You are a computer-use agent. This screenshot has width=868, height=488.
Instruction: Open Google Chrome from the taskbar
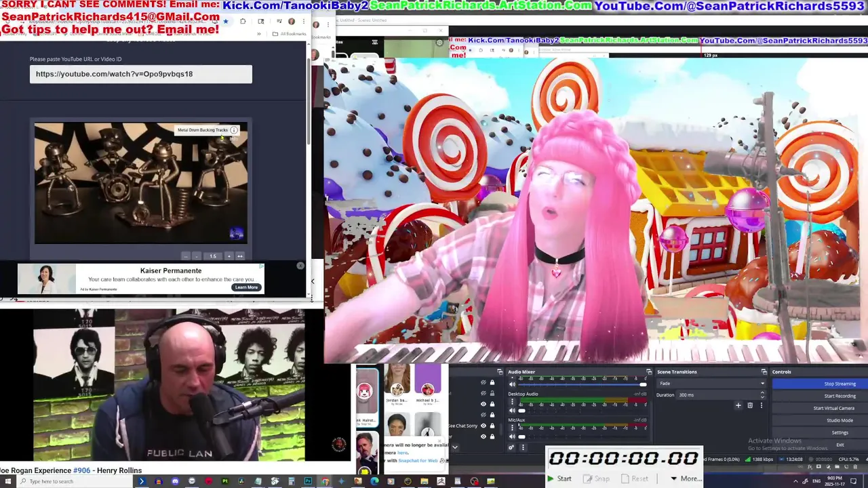coord(325,481)
